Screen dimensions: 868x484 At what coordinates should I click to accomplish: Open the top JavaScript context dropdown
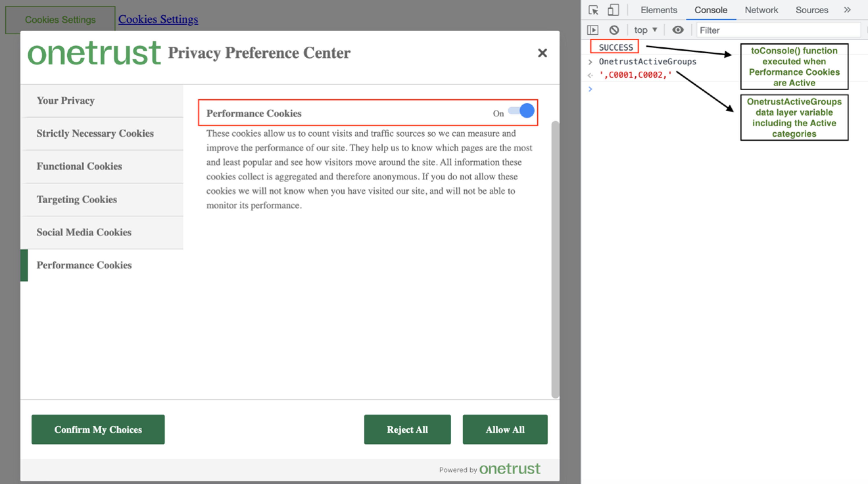pos(645,30)
